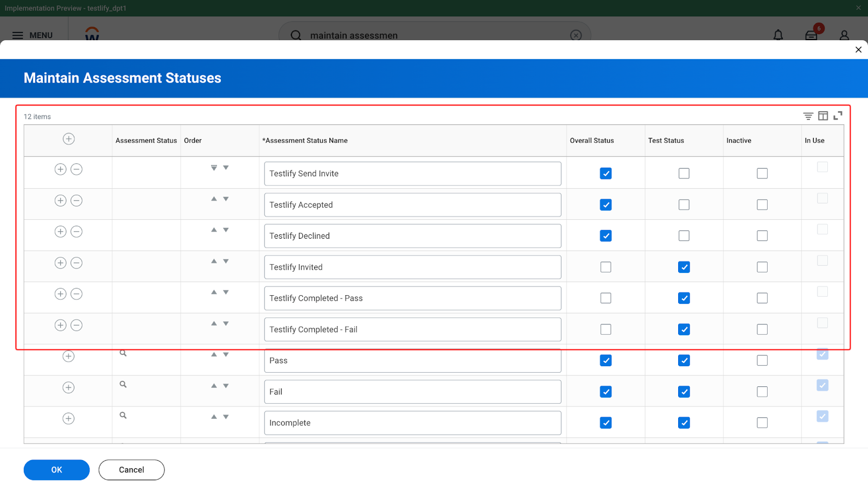Click the add row icon in the table header

point(68,139)
